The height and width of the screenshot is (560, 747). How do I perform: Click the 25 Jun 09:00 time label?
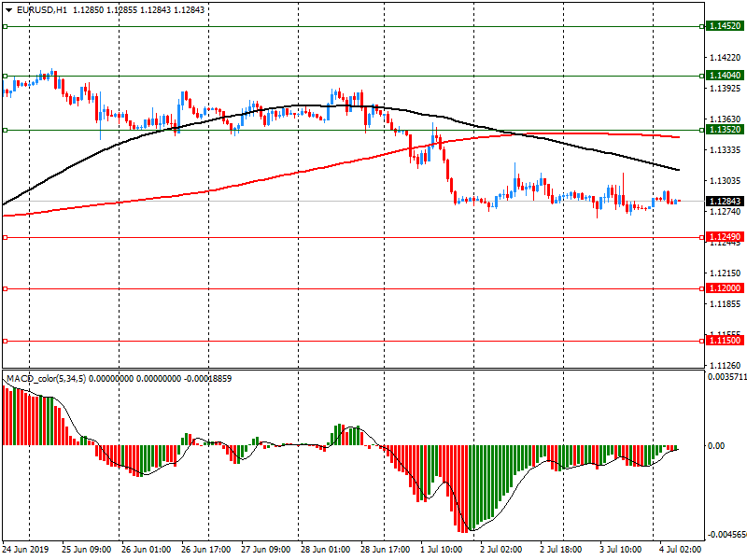point(86,549)
